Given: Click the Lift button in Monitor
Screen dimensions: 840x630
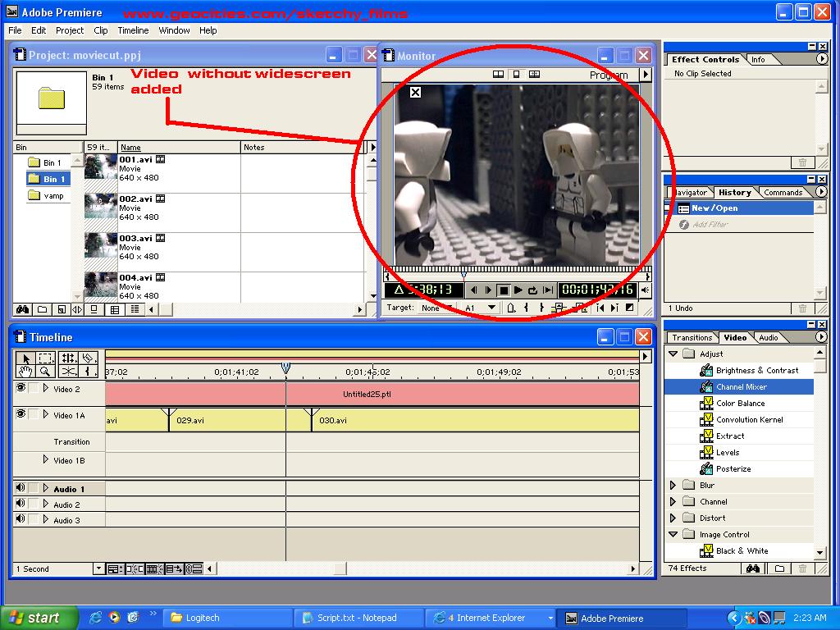Looking at the screenshot, I should (559, 308).
